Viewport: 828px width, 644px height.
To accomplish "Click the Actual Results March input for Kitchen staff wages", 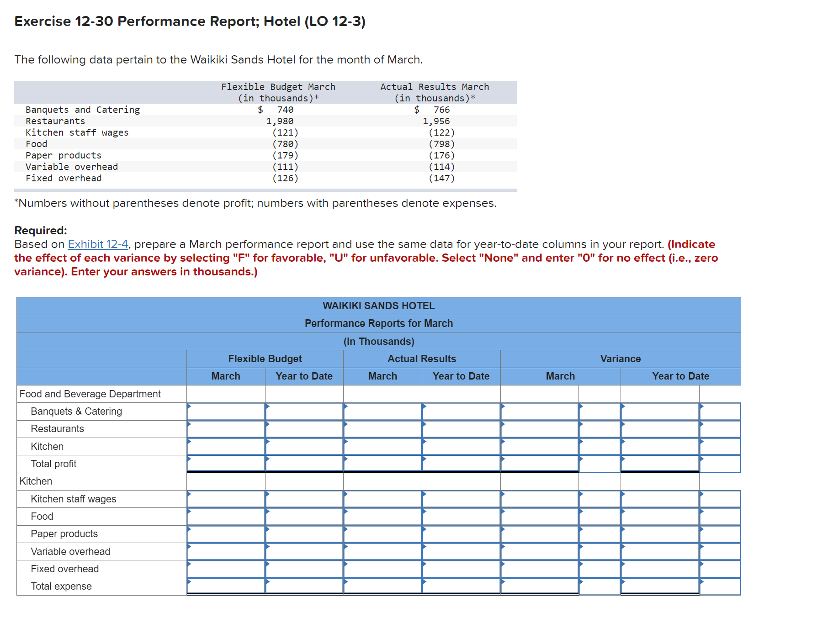I will click(x=383, y=499).
